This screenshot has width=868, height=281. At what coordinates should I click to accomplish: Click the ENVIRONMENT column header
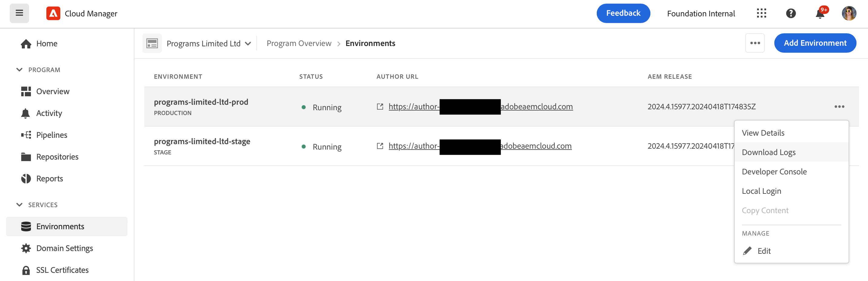[x=178, y=77]
